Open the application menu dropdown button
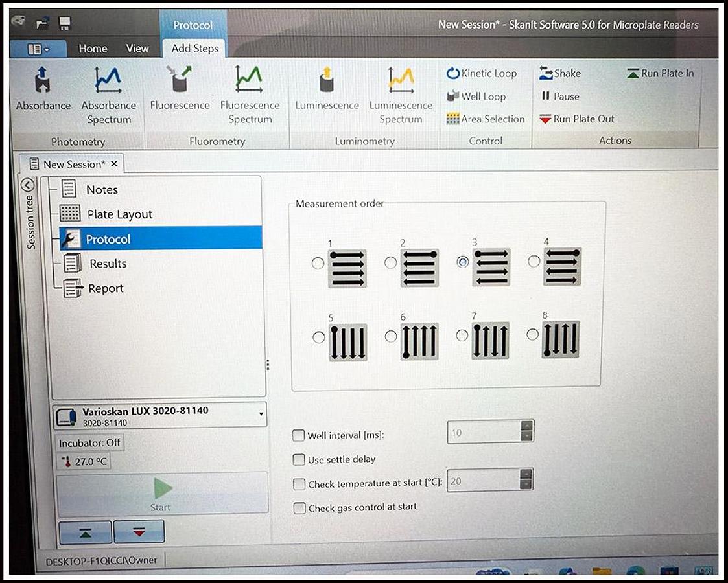This screenshot has height=583, width=728. point(39,49)
